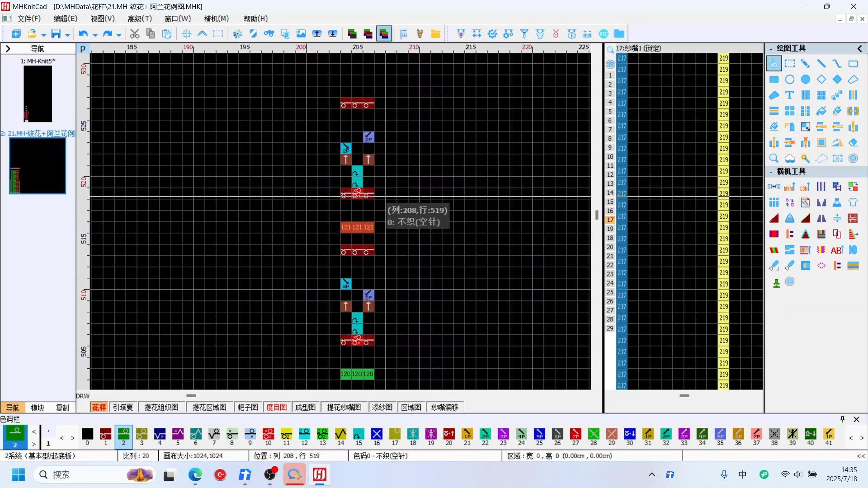Click the T-shirt garment shape icon
868x488 pixels.
click(853, 202)
